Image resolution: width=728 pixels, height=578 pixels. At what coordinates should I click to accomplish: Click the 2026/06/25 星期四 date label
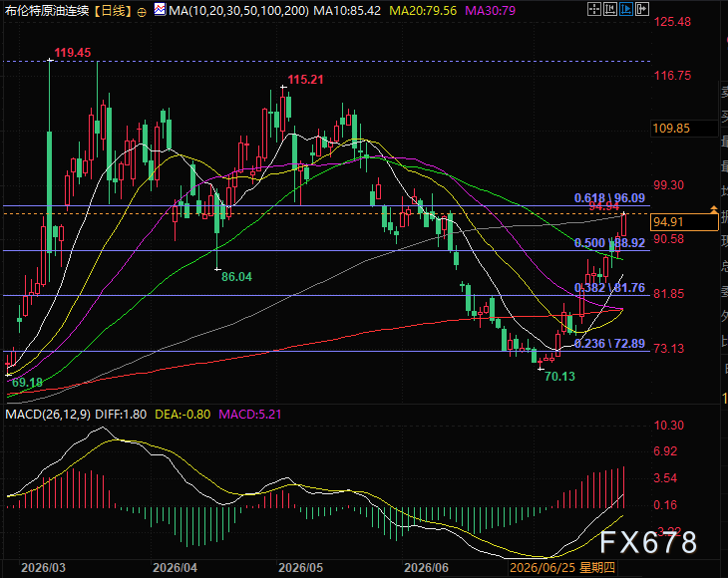561,567
